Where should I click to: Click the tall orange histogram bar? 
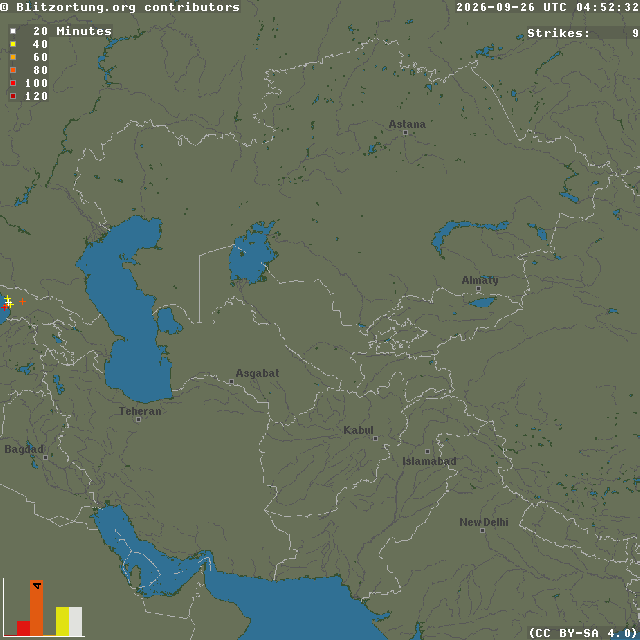(x=36, y=608)
